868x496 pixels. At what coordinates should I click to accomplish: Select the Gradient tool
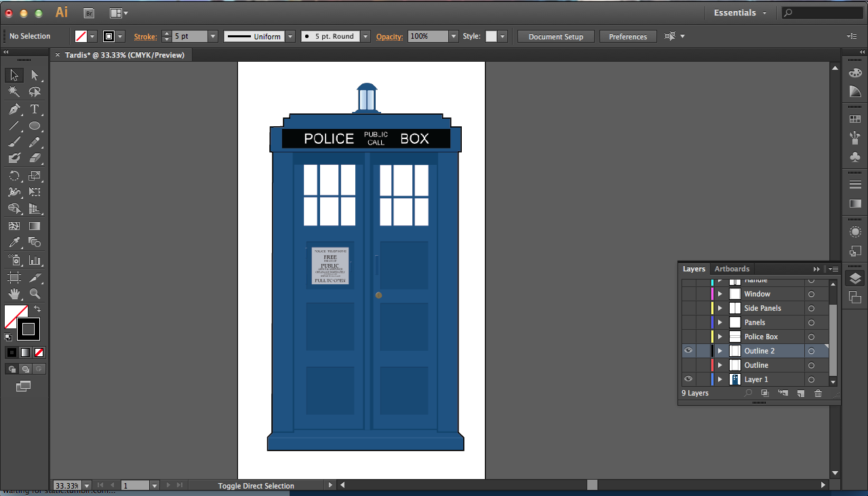tap(35, 226)
